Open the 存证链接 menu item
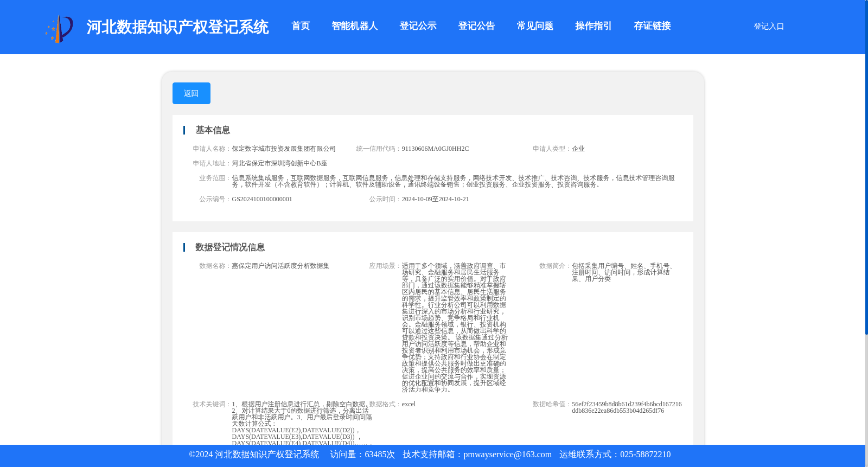 pos(652,26)
